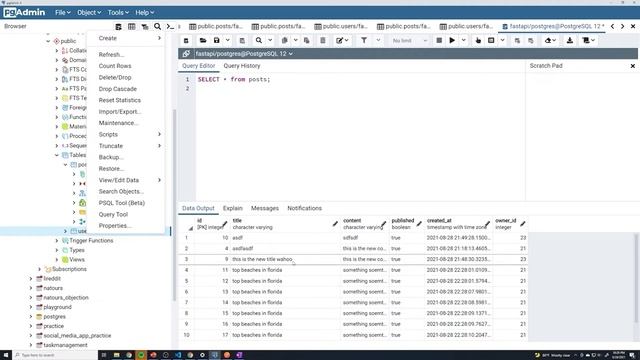
Task: Click the Rollback transaction icon
Action: point(531,40)
